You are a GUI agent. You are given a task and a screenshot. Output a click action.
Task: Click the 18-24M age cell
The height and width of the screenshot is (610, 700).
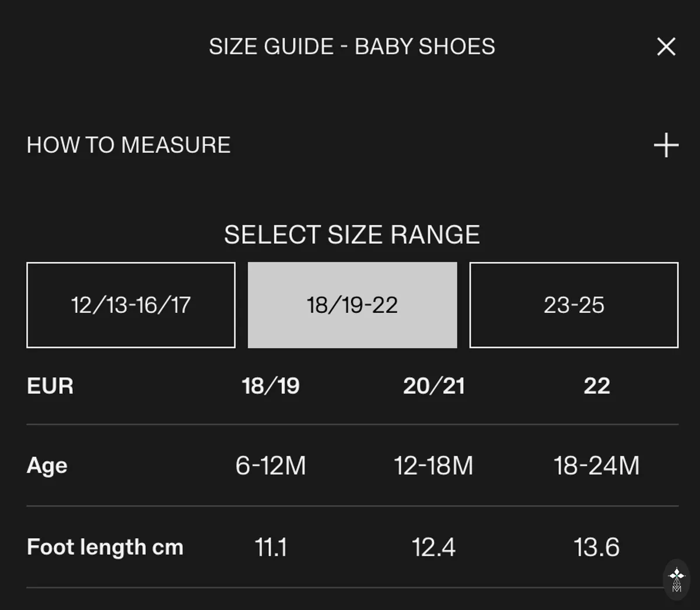point(597,466)
